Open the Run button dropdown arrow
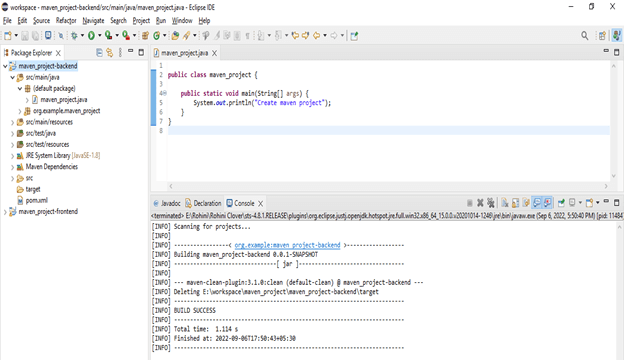The height and width of the screenshot is (360, 624). pyautogui.click(x=99, y=36)
